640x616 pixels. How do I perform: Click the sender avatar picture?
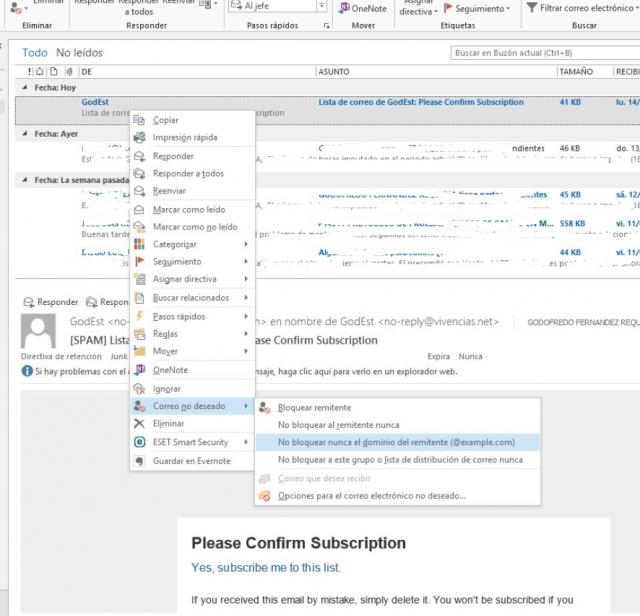click(x=38, y=331)
